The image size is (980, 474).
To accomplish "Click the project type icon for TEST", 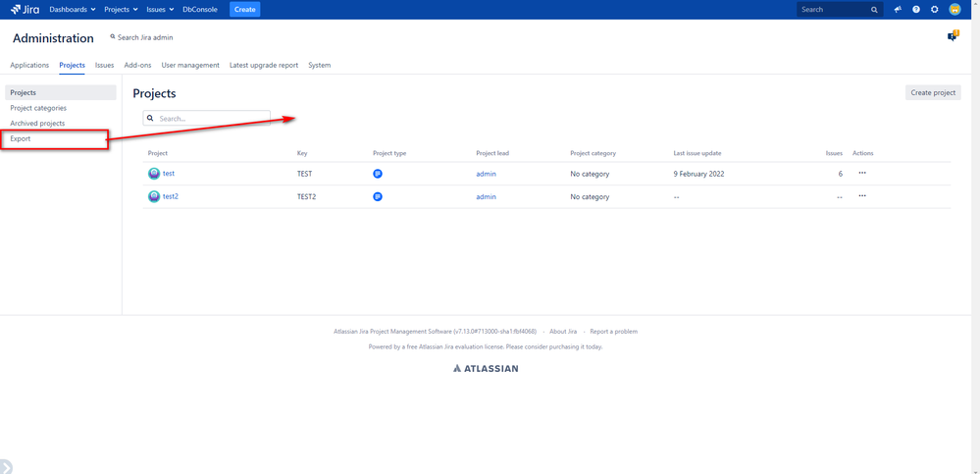I will point(378,174).
